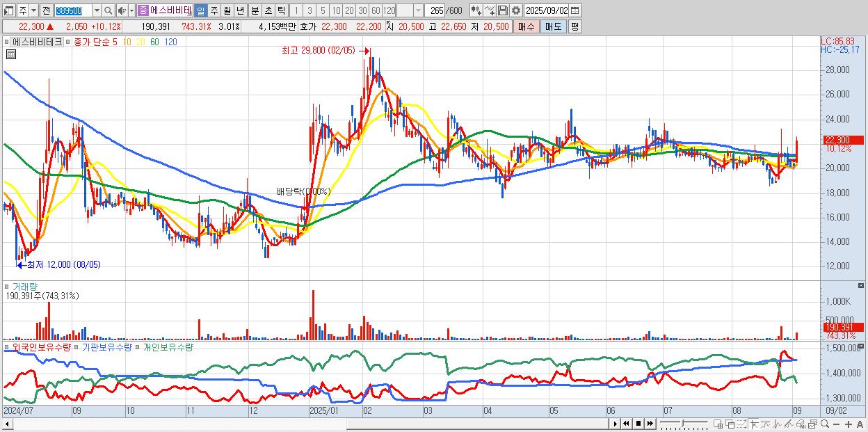Viewport: 868px width, 432px height.
Task: Click the add line indicator icon
Action: click(x=490, y=10)
